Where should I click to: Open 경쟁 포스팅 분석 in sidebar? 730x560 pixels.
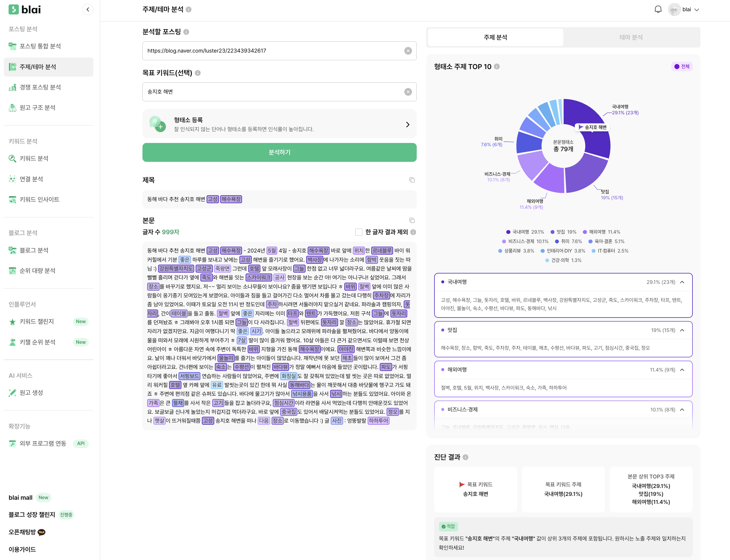pos(40,87)
